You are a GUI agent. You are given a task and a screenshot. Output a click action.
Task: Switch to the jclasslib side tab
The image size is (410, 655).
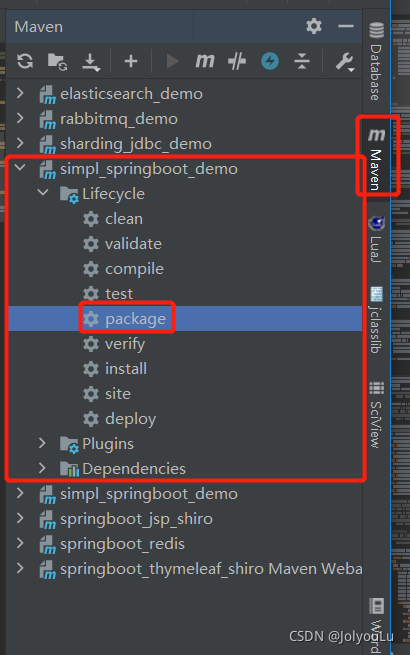pos(376,320)
